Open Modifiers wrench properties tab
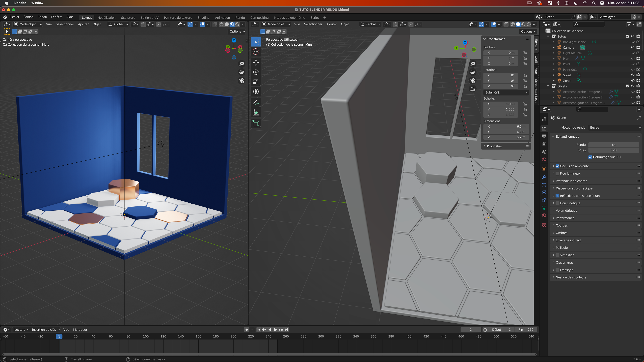The height and width of the screenshot is (362, 644). [544, 177]
